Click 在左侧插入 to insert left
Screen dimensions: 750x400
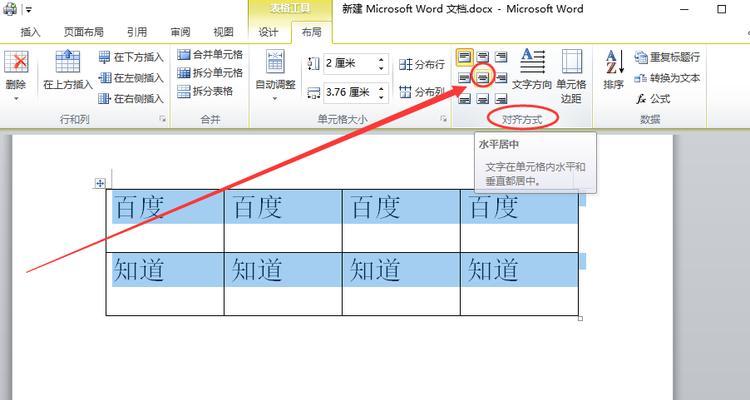[x=131, y=78]
